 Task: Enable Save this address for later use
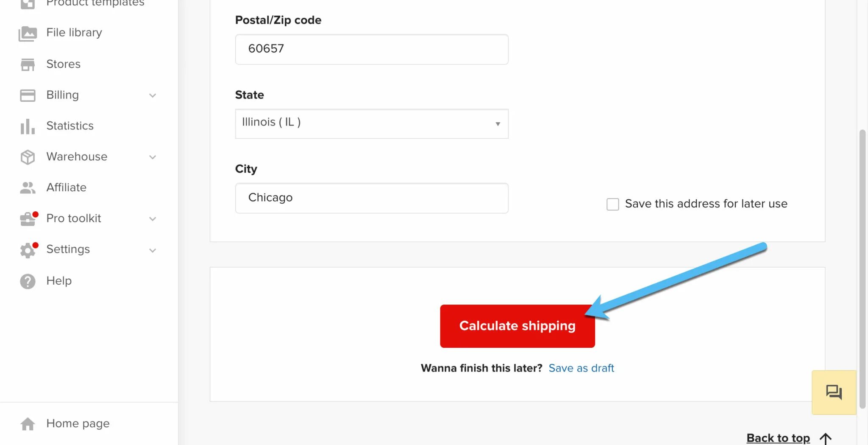[x=612, y=204]
